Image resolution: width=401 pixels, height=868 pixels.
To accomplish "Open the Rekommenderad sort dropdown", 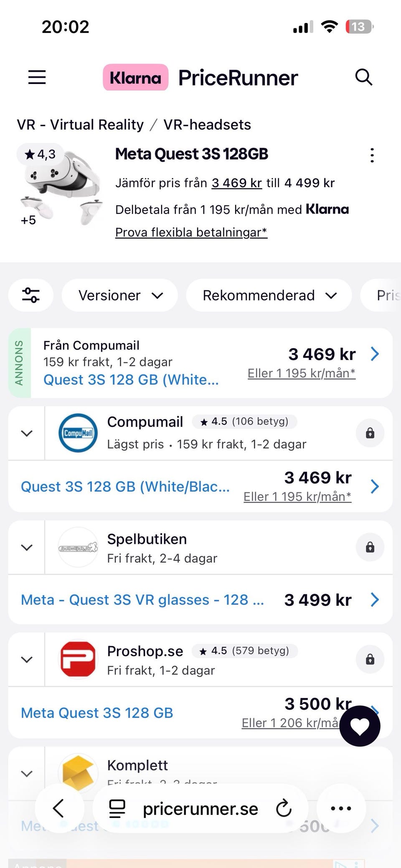I will click(269, 295).
